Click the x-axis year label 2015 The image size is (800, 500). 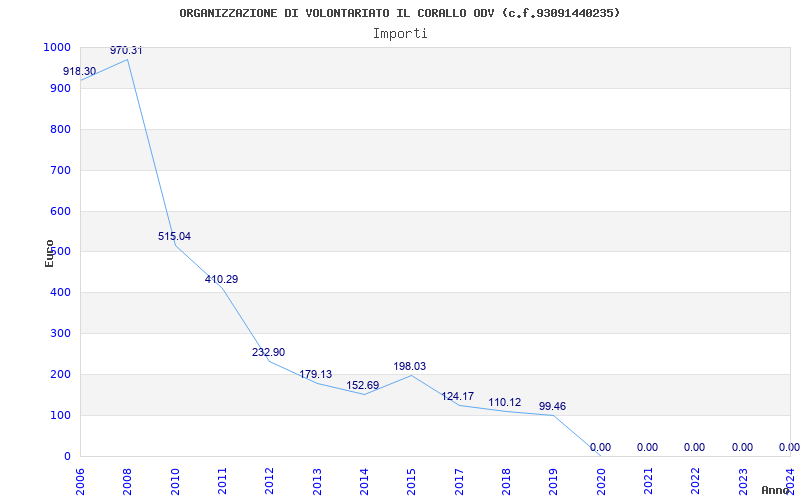pos(411,482)
